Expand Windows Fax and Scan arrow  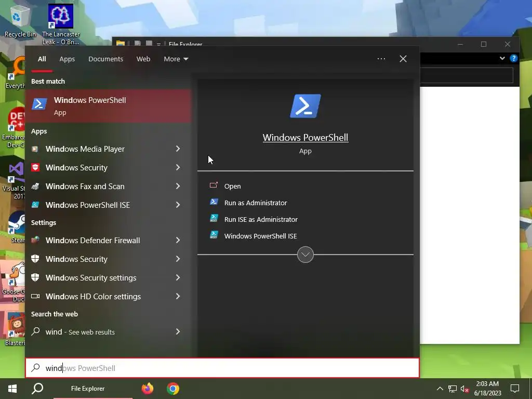point(178,186)
